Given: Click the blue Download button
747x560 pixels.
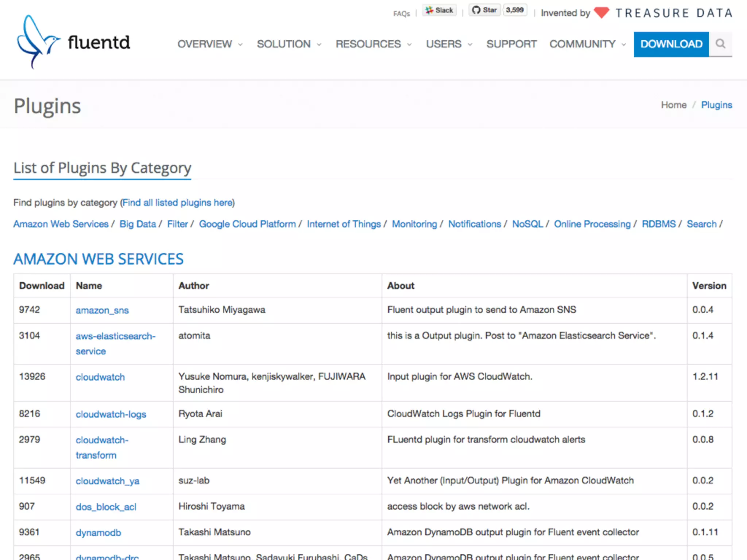Looking at the screenshot, I should tap(671, 44).
